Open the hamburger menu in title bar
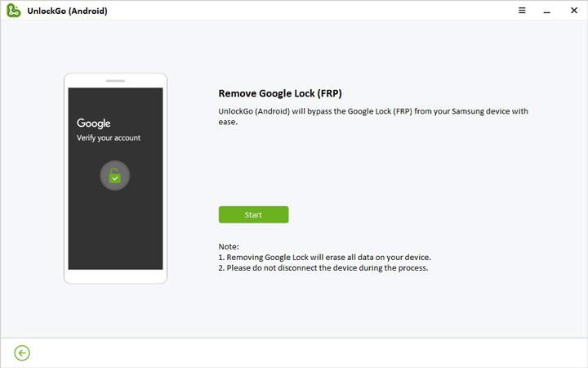 (x=523, y=11)
